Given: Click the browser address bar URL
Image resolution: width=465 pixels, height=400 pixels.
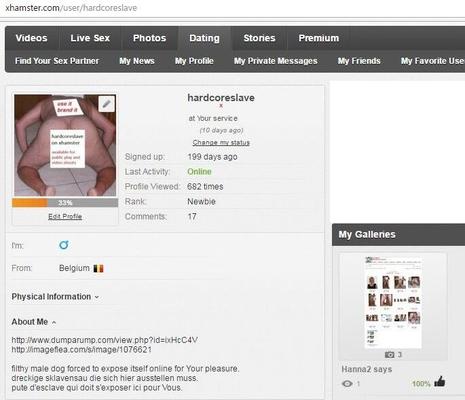Looking at the screenshot, I should click(71, 8).
